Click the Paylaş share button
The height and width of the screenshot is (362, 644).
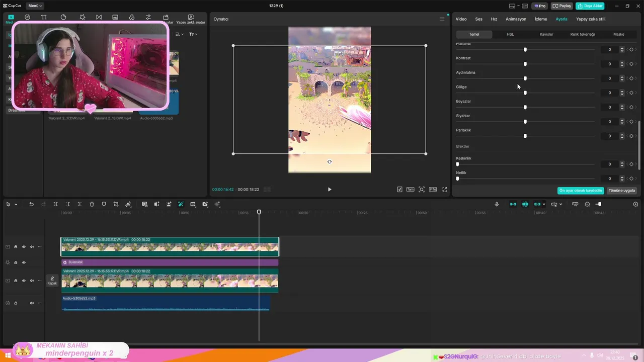click(561, 6)
